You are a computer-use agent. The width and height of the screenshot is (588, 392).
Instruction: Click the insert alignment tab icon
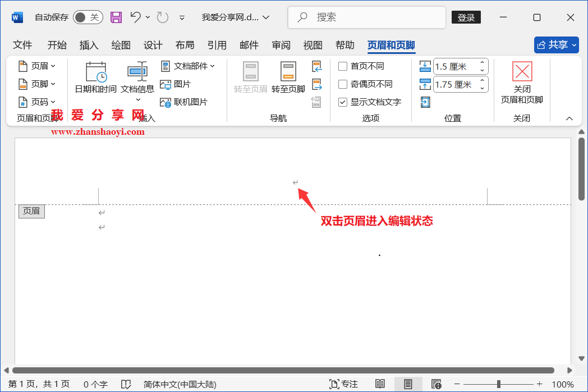tap(425, 102)
